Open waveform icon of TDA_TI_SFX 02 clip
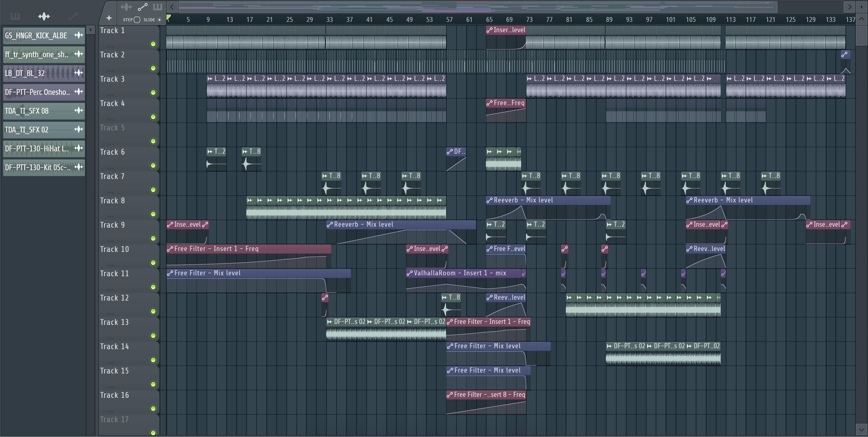Image resolution: width=868 pixels, height=437 pixels. (79, 129)
